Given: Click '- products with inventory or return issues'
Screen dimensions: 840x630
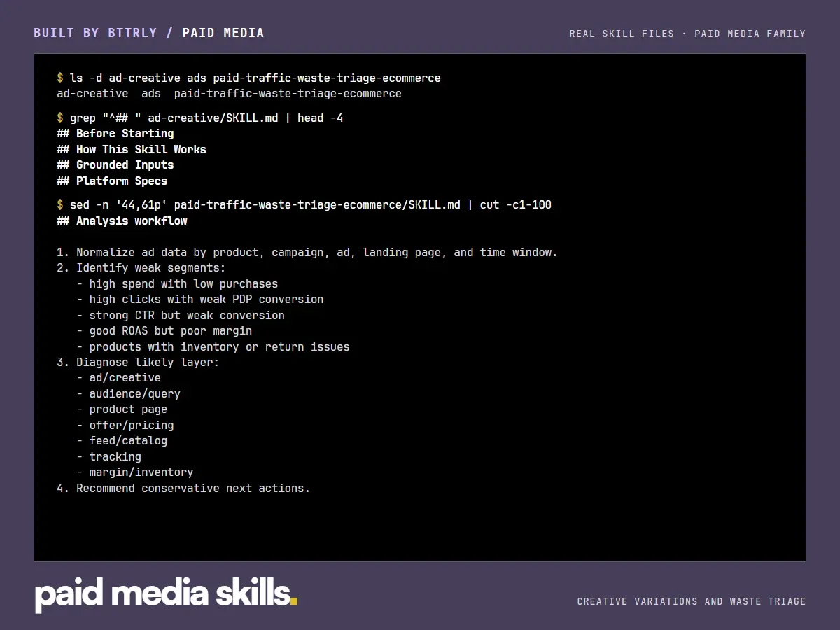Looking at the screenshot, I should point(213,347).
